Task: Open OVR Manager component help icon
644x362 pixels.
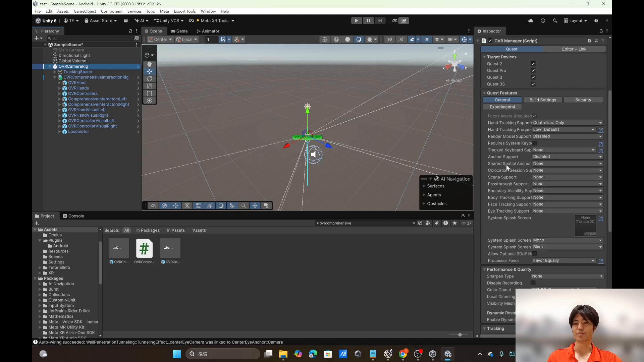Action: pos(589,41)
